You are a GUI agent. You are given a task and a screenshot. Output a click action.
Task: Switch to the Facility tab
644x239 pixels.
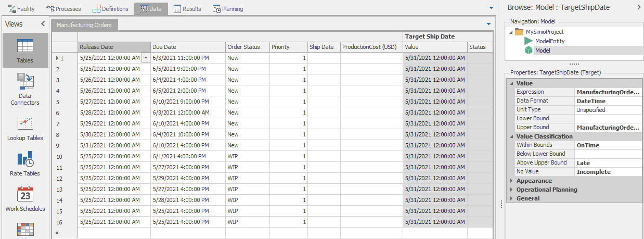[21, 9]
